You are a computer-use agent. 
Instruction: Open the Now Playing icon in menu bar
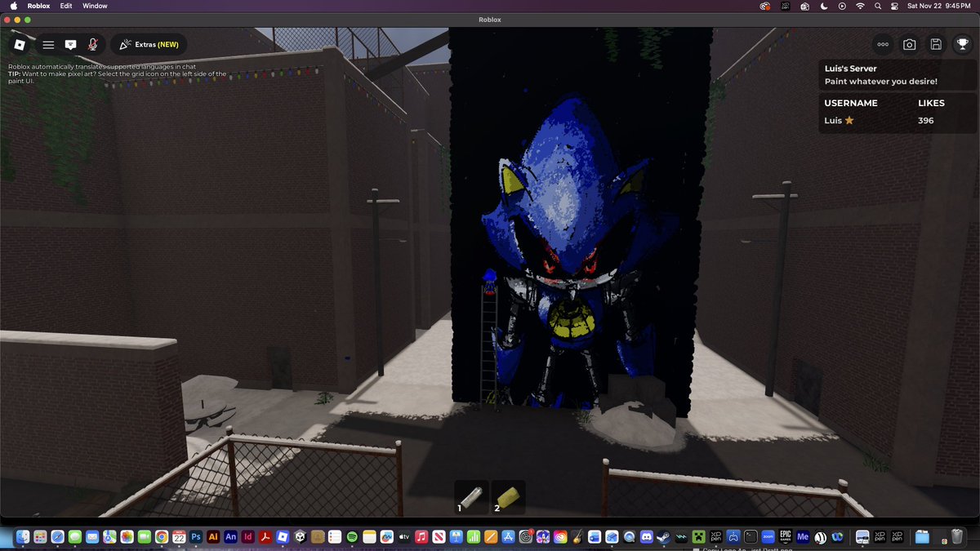pyautogui.click(x=842, y=6)
